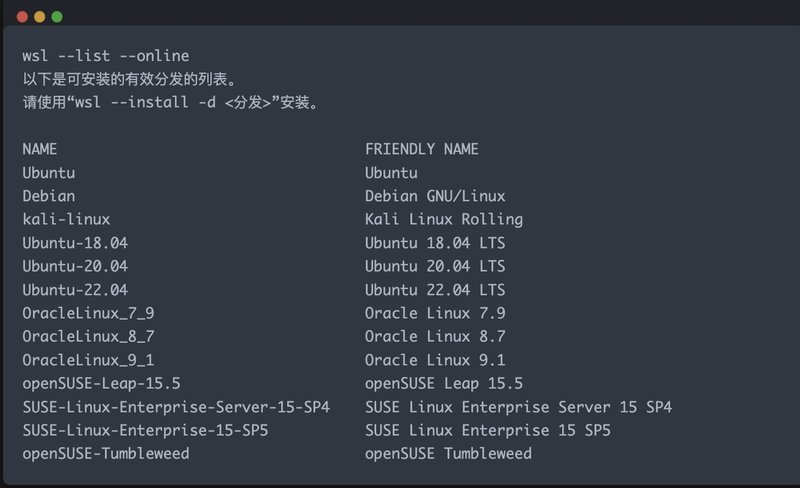
Task: Click "Ubuntu-22.04" in the NAME column
Action: pyautogui.click(x=75, y=290)
